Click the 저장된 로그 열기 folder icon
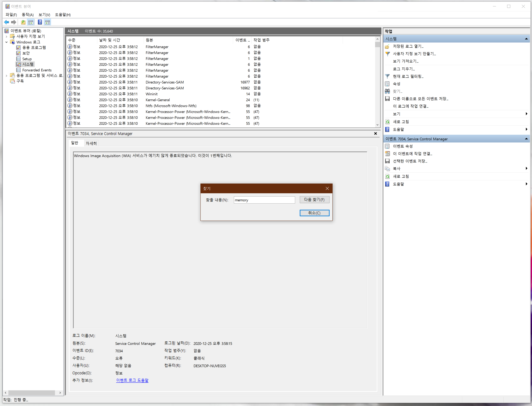 tap(387, 46)
